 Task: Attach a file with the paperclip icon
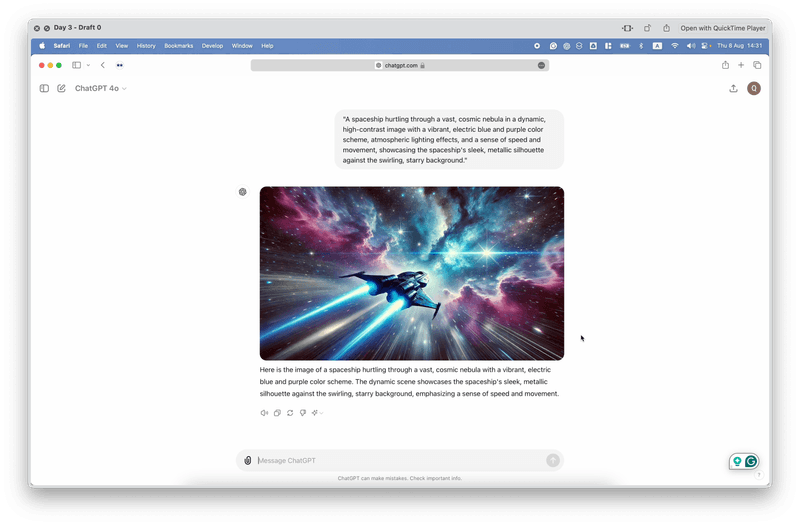tap(247, 460)
